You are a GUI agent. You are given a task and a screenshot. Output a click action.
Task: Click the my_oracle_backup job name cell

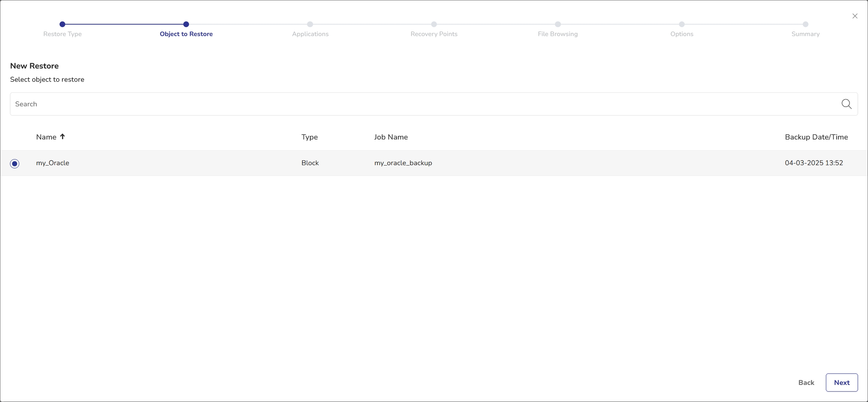[403, 163]
